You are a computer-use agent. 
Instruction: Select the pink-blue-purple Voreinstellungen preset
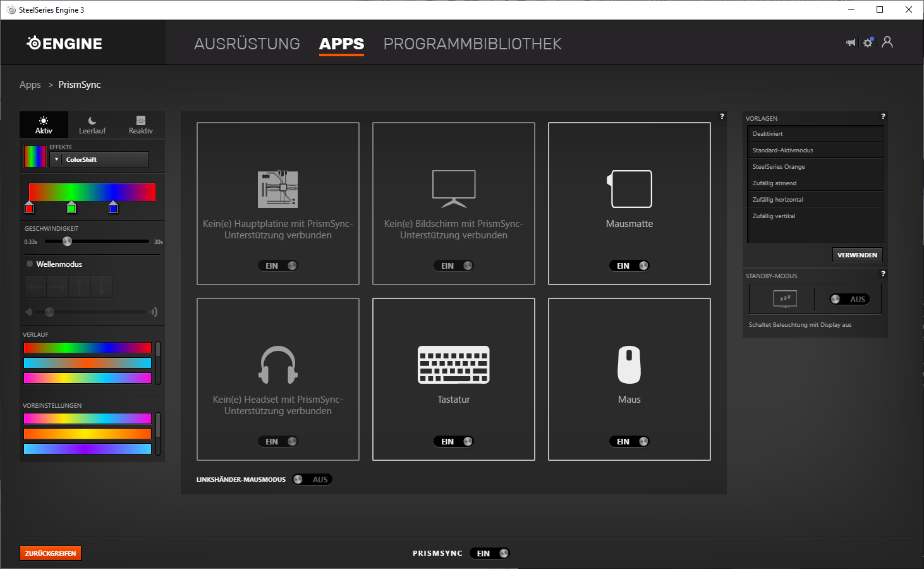click(x=88, y=419)
